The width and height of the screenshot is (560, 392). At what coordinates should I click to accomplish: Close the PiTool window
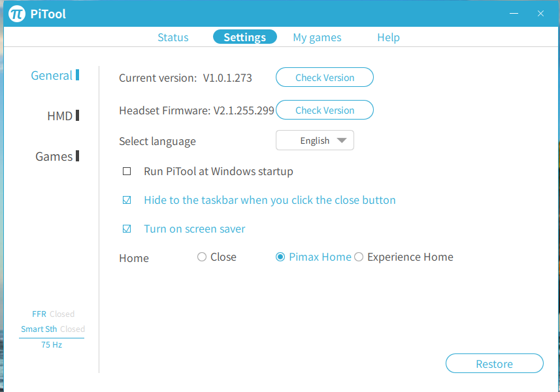click(540, 14)
